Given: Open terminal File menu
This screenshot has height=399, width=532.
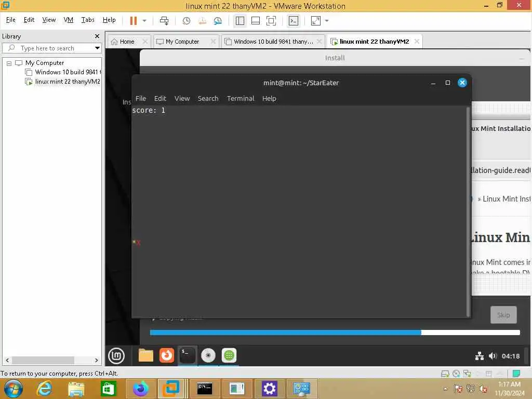Looking at the screenshot, I should coord(140,98).
